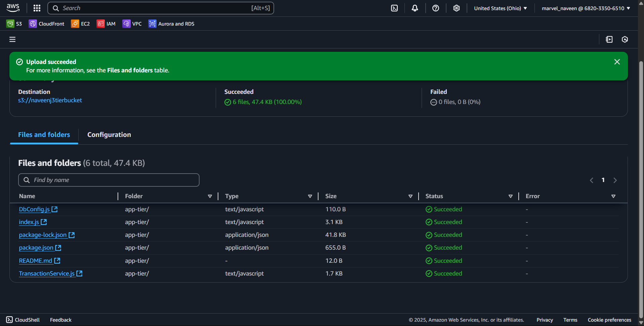Dismiss the Upload succeeded banner
The width and height of the screenshot is (644, 326).
point(617,62)
